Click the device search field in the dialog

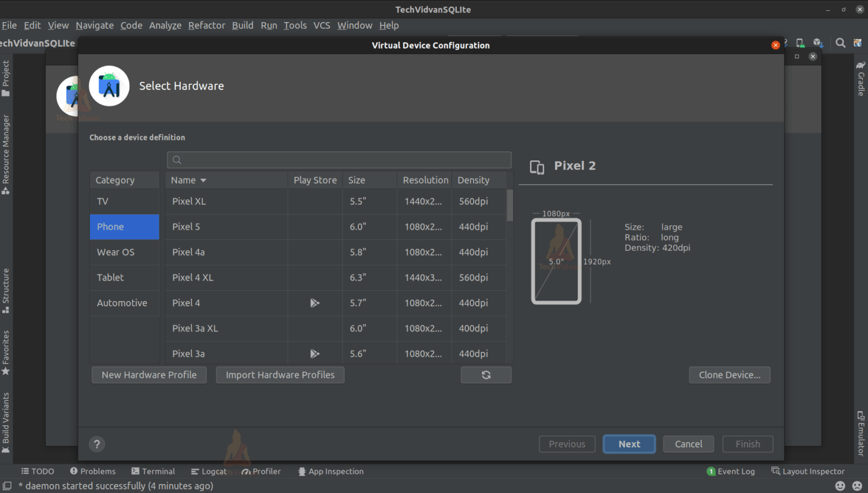pyautogui.click(x=339, y=160)
